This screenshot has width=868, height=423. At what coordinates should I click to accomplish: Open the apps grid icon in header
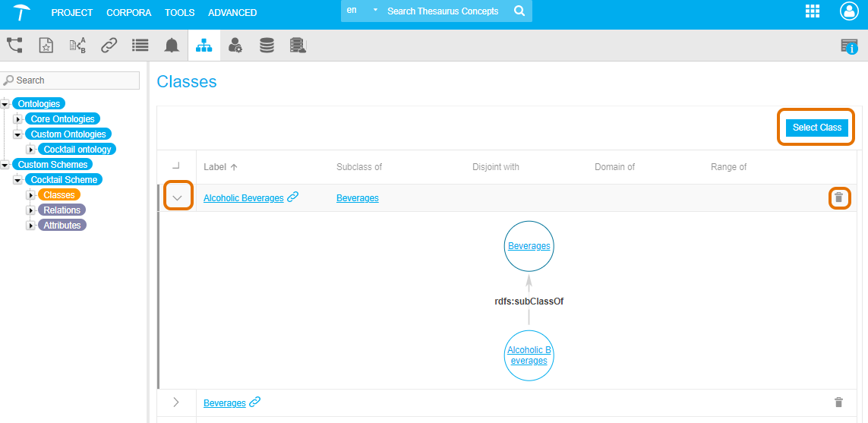[x=813, y=11]
